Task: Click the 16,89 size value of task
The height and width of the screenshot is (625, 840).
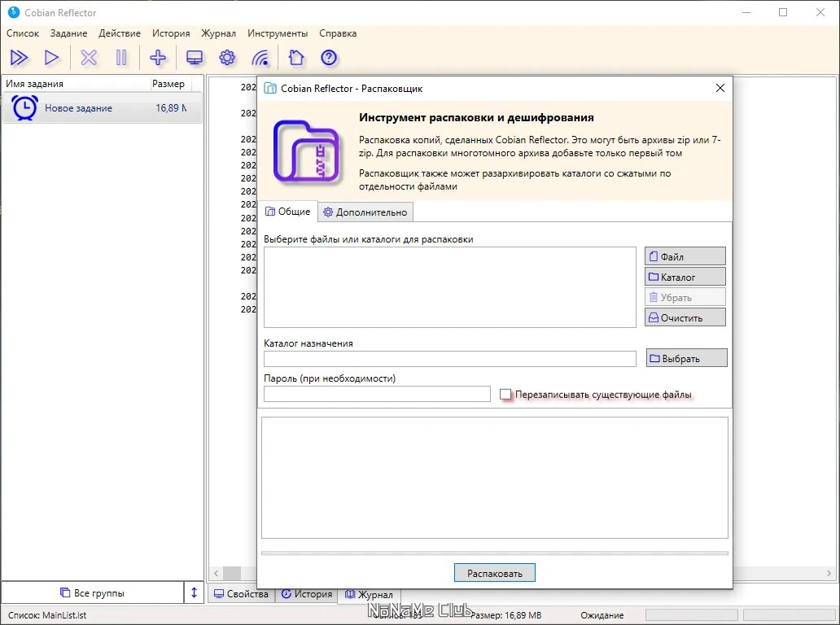Action: 171,108
